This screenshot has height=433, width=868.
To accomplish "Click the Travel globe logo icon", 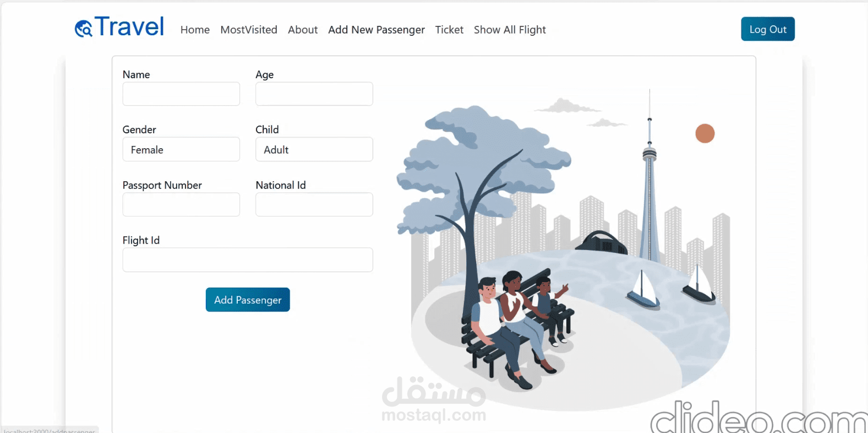I will (x=84, y=29).
